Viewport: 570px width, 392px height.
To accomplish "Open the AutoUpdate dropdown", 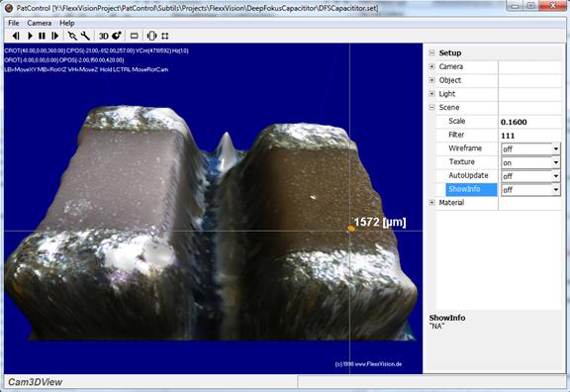I will point(555,176).
